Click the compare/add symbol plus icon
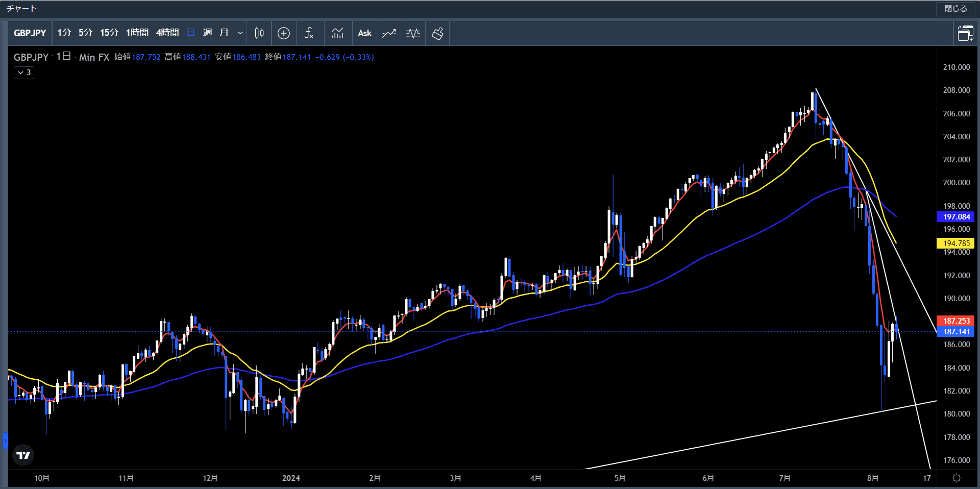Screen dimensions: 980x489 pos(284,33)
